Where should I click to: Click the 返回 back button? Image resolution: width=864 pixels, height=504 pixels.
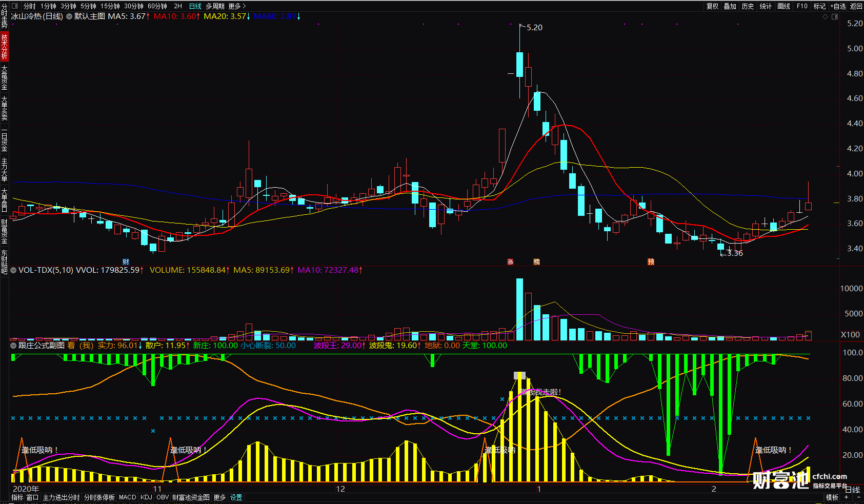856,6
